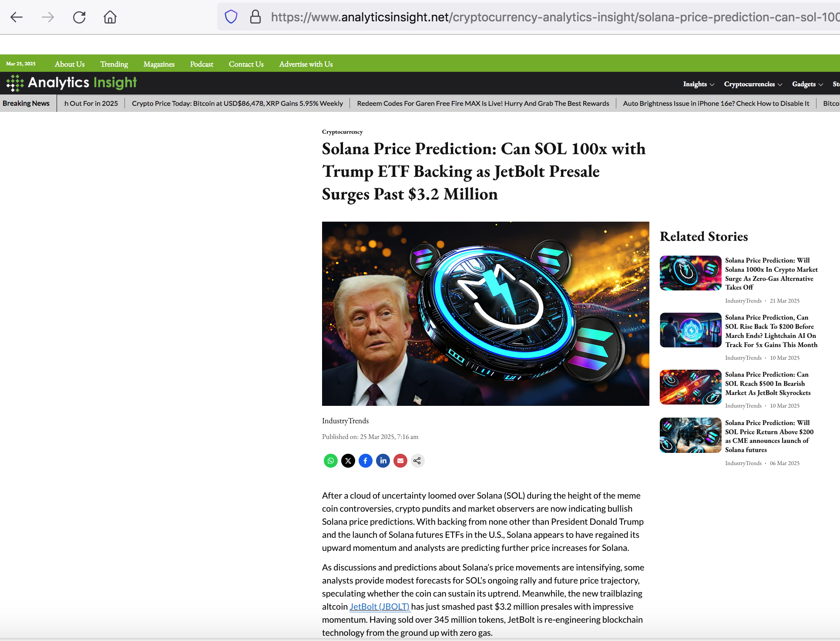Click the browser forward arrow
This screenshot has height=641, width=840.
(48, 17)
